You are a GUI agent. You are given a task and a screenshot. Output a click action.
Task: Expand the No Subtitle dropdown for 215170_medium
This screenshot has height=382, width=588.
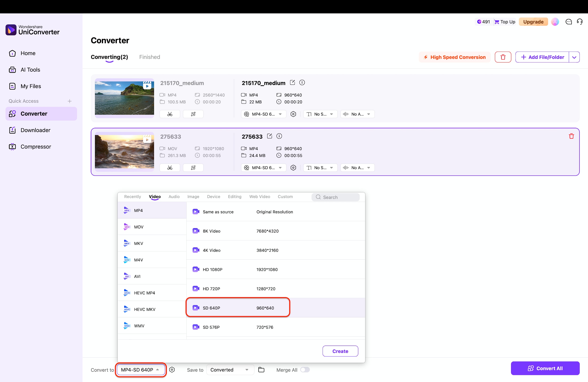(320, 114)
